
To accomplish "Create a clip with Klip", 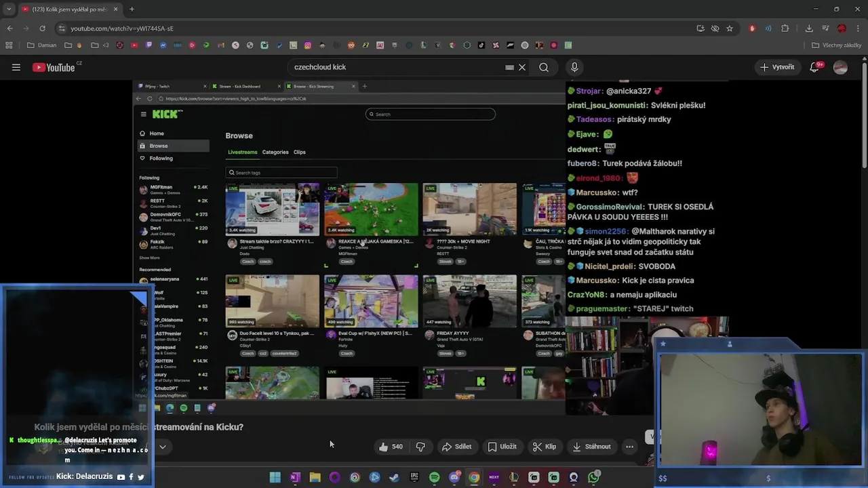I will pyautogui.click(x=545, y=447).
